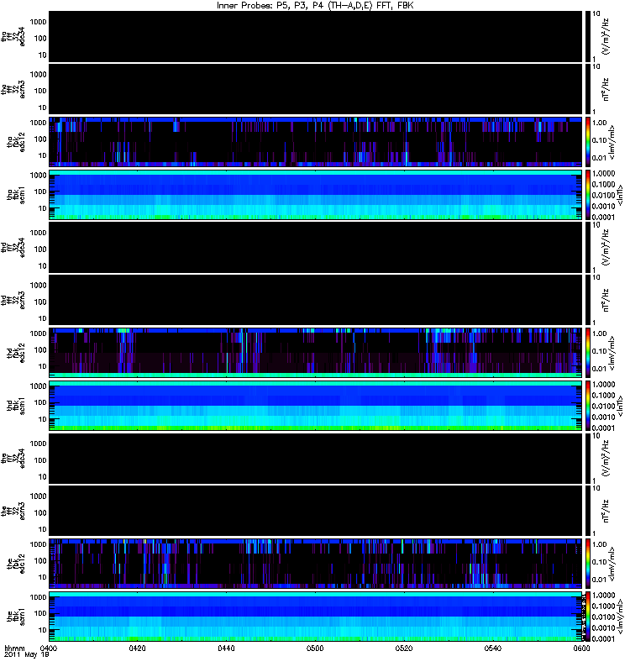Click the the fff edc34 spectrogram panel
The width and height of the screenshot is (630, 672).
pos(315,458)
